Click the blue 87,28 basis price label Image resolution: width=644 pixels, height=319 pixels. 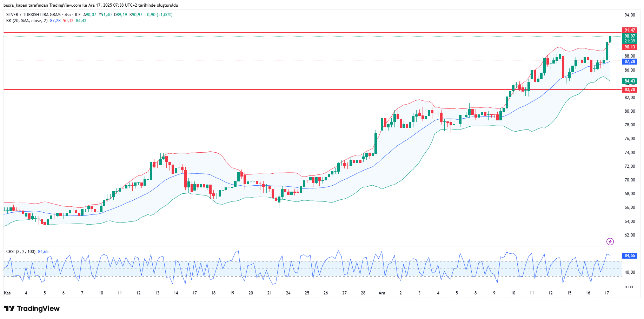click(630, 61)
